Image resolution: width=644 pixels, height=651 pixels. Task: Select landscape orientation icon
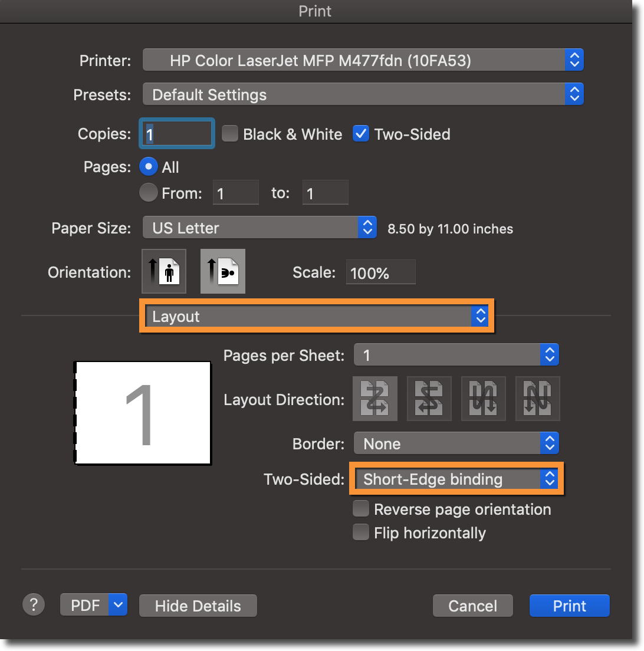click(x=222, y=271)
